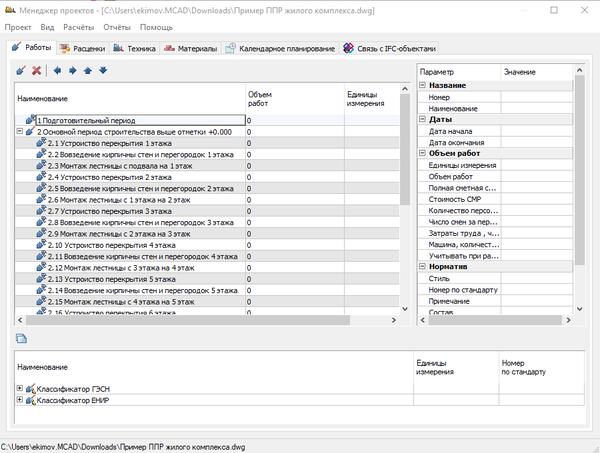The height and width of the screenshot is (453, 600).
Task: Select row 2.2 Возведение кирпичны стен 1 этажа
Action: (207, 154)
